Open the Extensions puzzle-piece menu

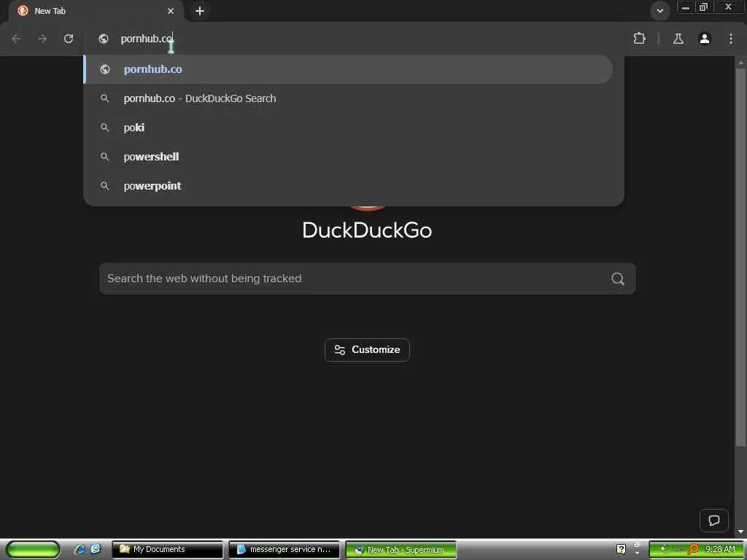pos(639,39)
